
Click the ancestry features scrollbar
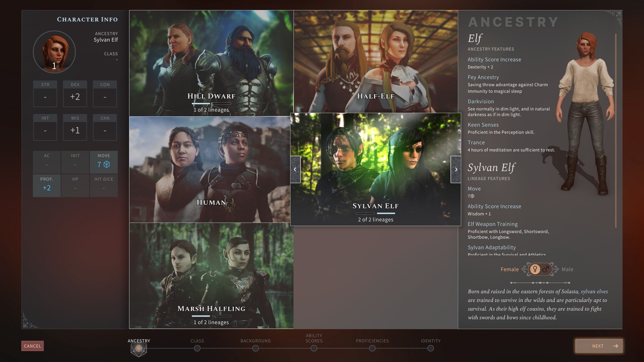[x=616, y=131]
